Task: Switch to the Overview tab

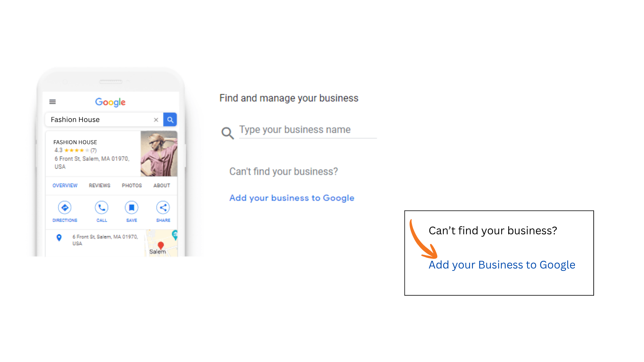Action: [x=65, y=185]
